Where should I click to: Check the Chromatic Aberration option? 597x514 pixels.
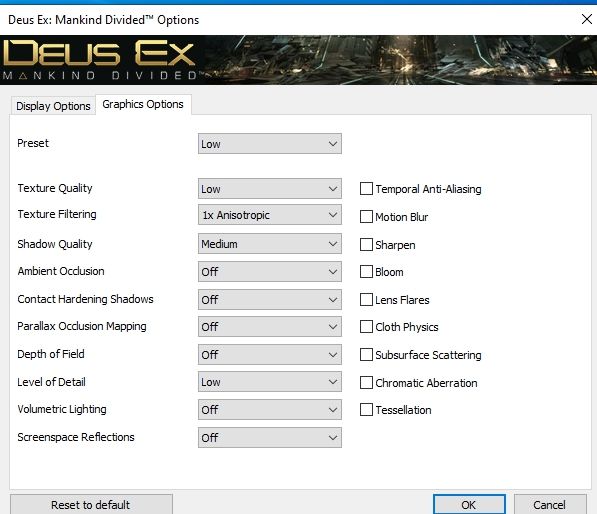click(x=366, y=383)
